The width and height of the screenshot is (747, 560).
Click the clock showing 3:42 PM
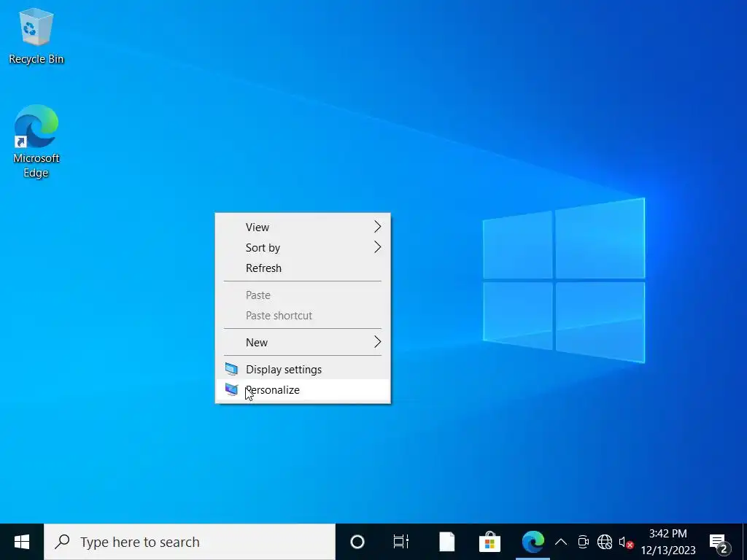point(668,542)
